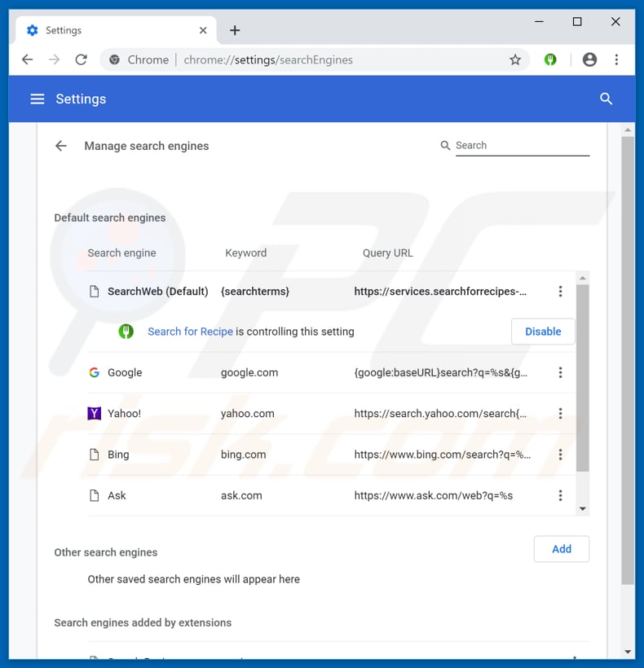Open the Search for Recipe extension link
644x668 pixels.
tap(190, 332)
